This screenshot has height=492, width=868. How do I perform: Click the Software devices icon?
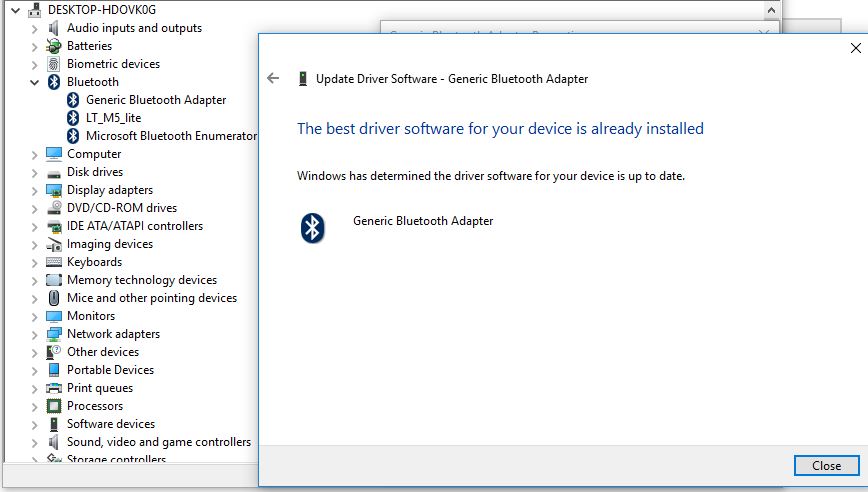pos(54,424)
